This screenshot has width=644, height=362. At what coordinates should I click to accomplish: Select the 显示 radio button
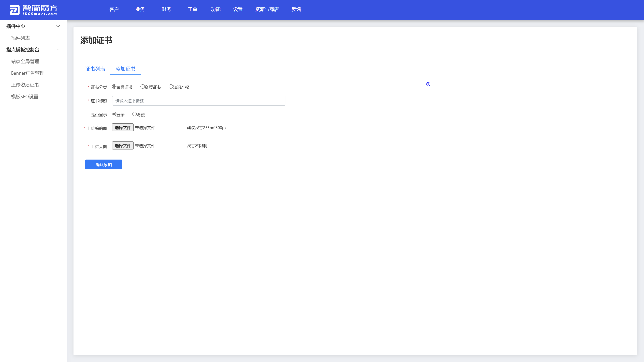click(x=114, y=114)
